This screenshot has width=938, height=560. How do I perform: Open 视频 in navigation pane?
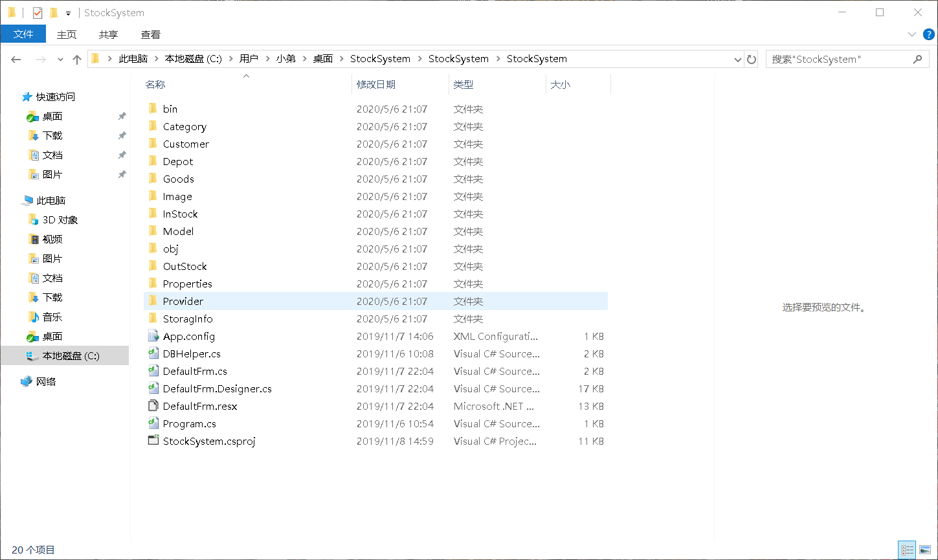click(x=52, y=239)
